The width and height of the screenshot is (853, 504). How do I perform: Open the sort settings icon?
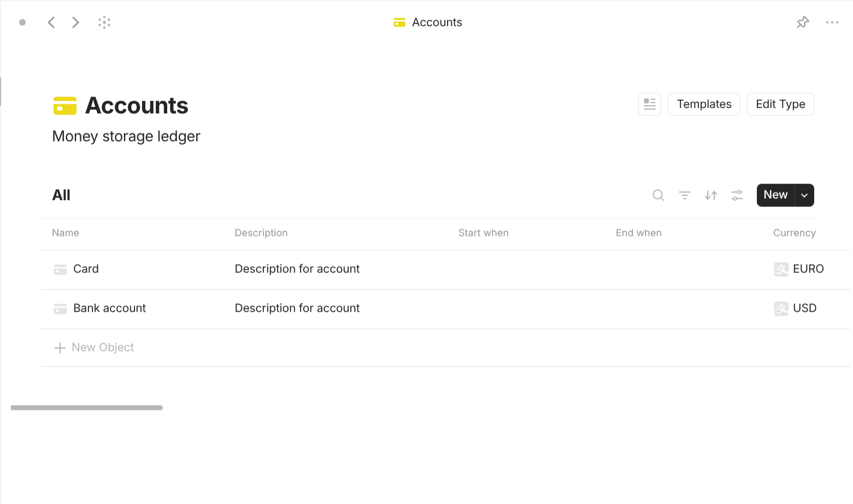point(710,195)
